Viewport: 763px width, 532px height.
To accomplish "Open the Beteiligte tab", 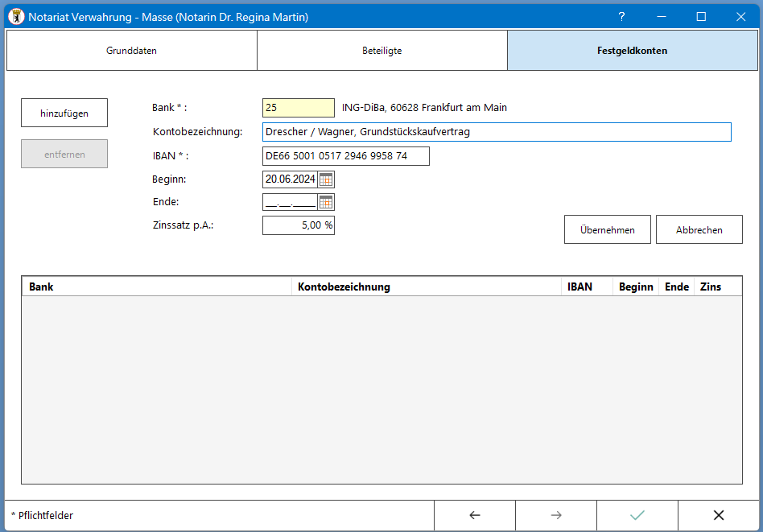I will pyautogui.click(x=381, y=51).
